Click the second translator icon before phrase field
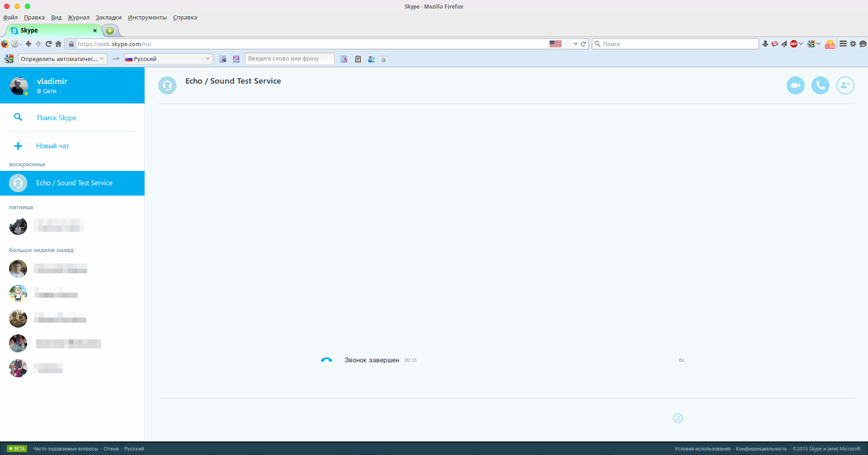The image size is (868, 455). pyautogui.click(x=236, y=59)
